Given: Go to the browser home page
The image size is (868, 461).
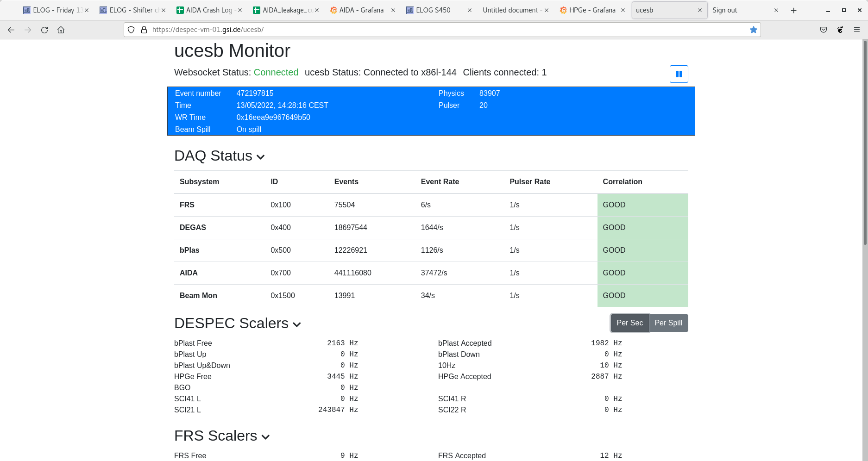Looking at the screenshot, I should 61,30.
